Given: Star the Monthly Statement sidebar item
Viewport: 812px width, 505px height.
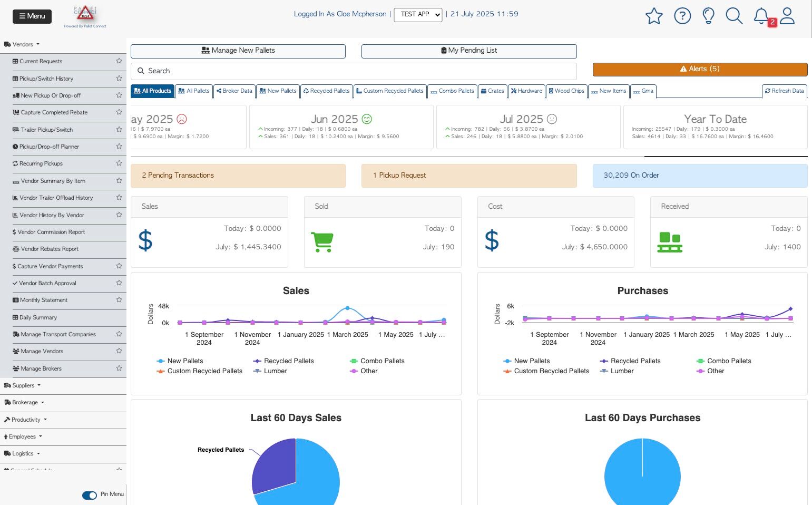Looking at the screenshot, I should point(119,300).
